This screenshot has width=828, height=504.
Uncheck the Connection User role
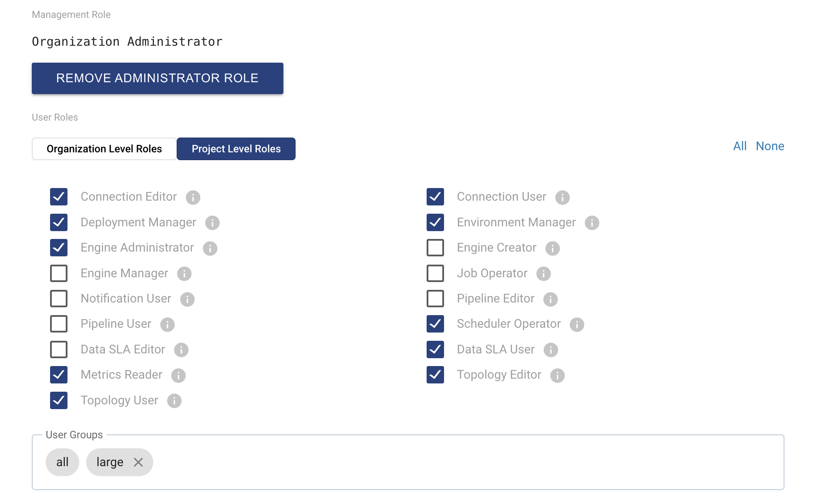tap(435, 197)
